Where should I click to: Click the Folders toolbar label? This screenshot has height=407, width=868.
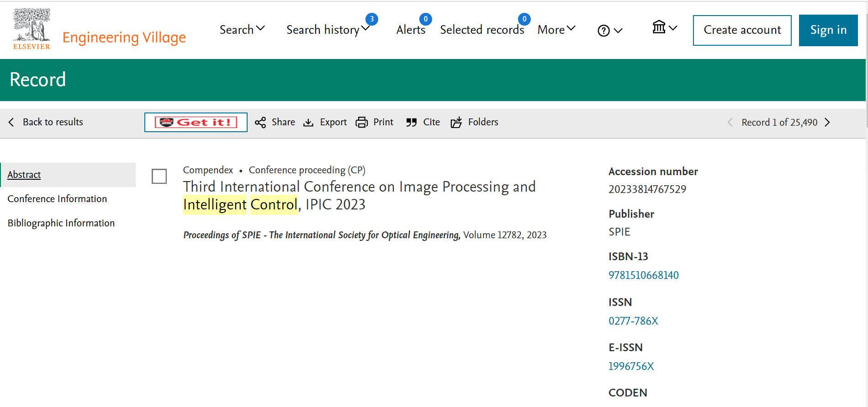[x=483, y=122]
